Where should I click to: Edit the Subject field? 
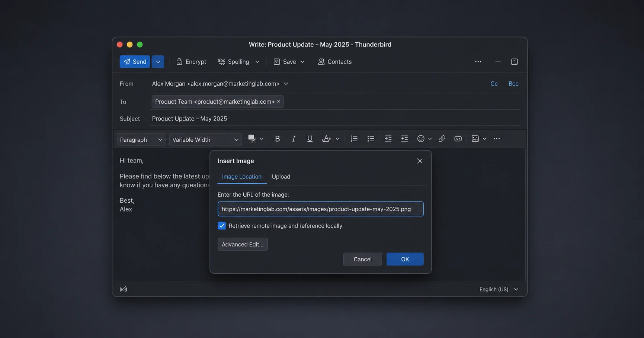pyautogui.click(x=335, y=119)
